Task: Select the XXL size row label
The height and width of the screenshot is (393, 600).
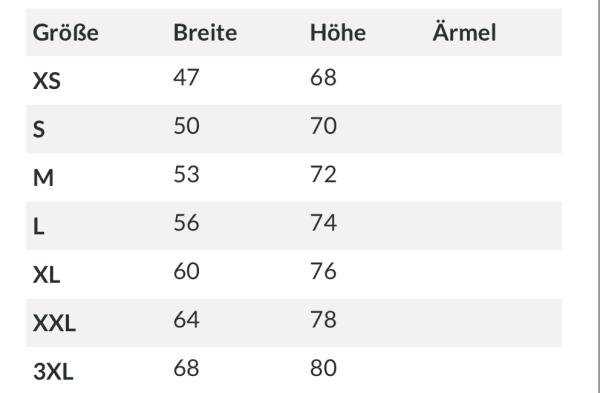Action: 54,323
